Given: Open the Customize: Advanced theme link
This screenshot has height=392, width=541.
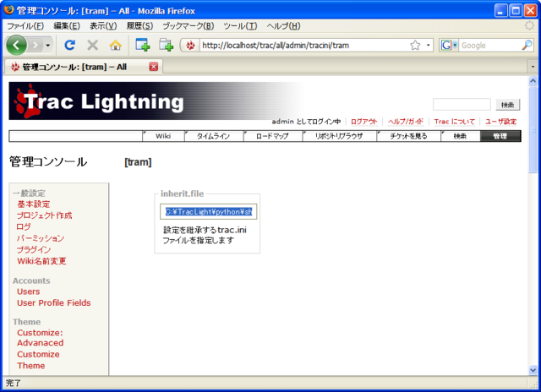Looking at the screenshot, I should coord(40,338).
